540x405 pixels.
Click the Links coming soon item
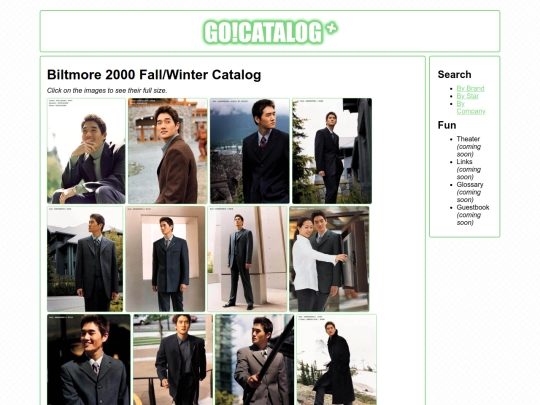[x=469, y=169]
